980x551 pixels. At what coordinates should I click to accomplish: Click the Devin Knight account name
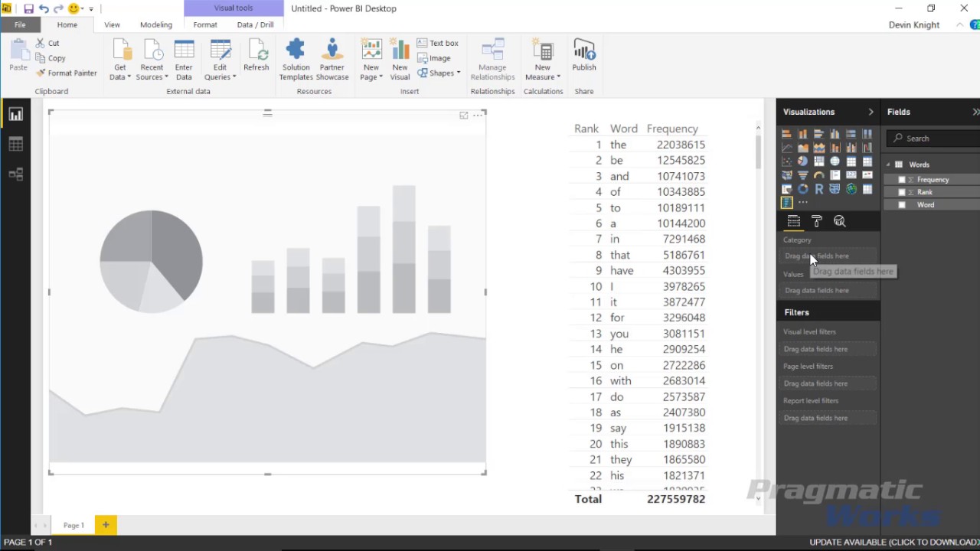[914, 25]
